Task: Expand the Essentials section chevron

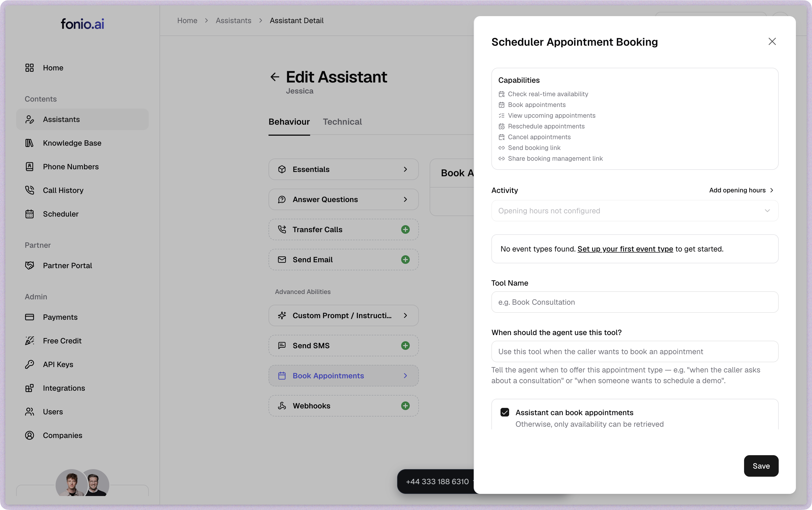Action: pos(405,169)
